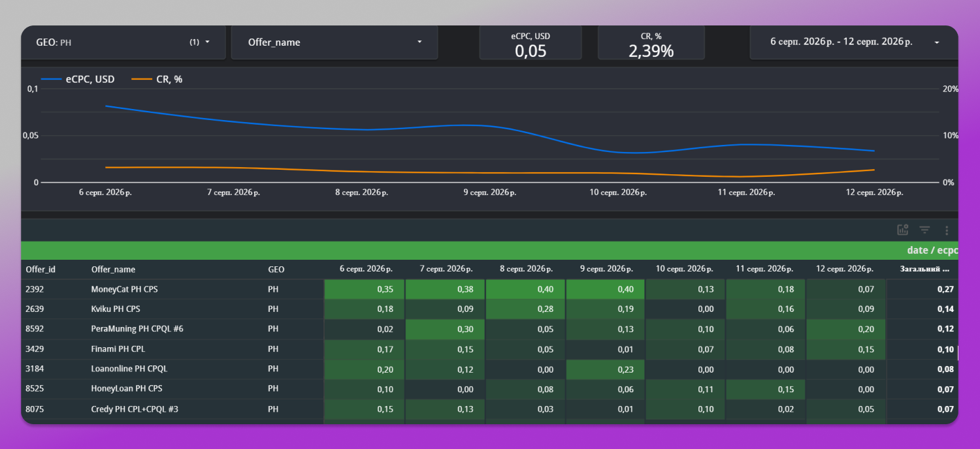
Task: Click MoneyCat's 0,38 cell for 7 серп.
Action: [445, 289]
